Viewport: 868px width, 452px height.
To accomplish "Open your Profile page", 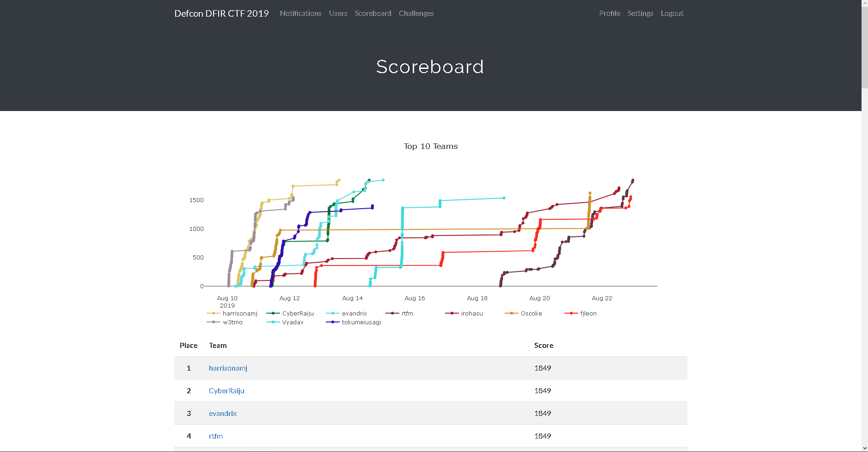I will 610,13.
